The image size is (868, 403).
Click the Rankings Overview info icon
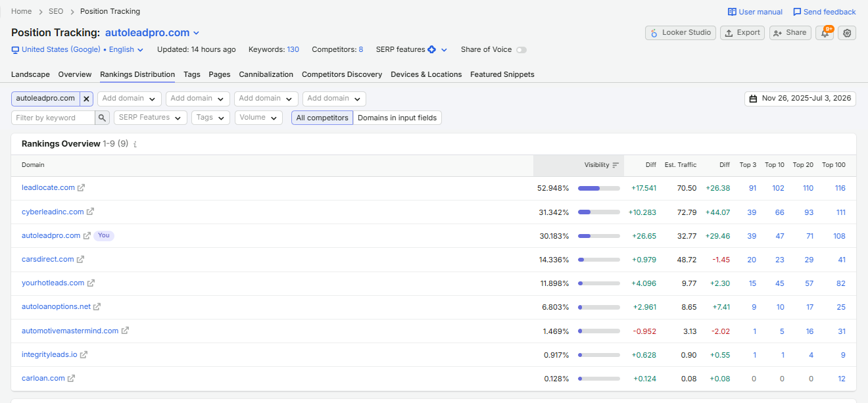tap(135, 144)
